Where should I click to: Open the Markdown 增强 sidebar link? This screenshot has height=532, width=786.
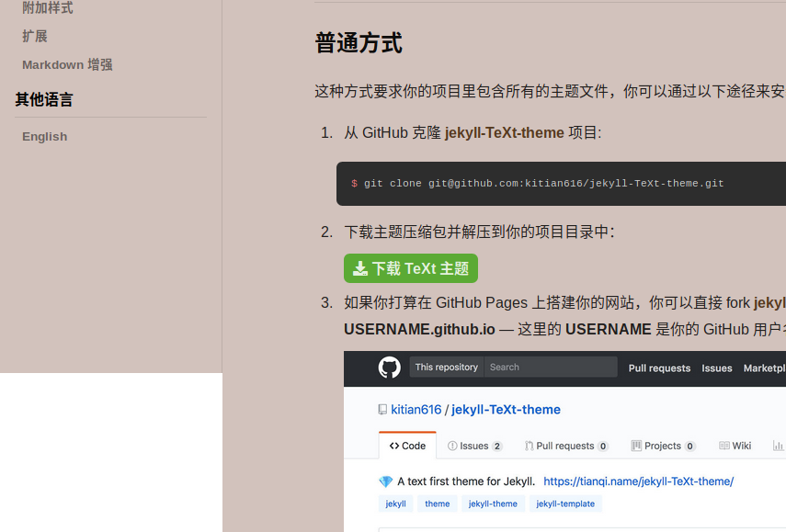(x=67, y=64)
